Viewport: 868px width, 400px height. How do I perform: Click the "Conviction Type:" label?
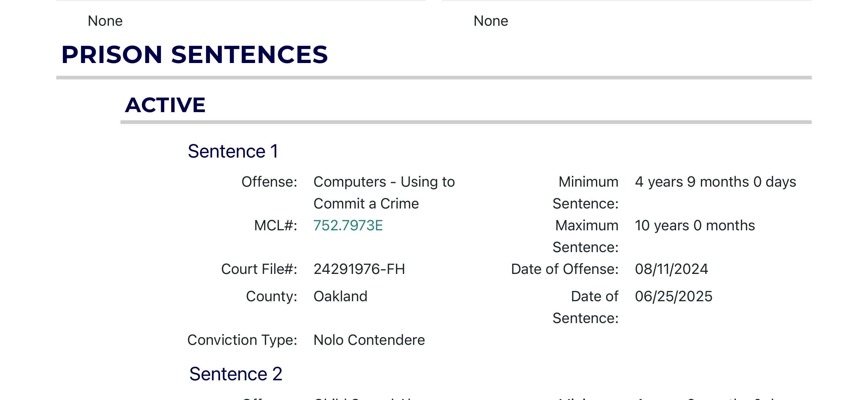pyautogui.click(x=242, y=340)
